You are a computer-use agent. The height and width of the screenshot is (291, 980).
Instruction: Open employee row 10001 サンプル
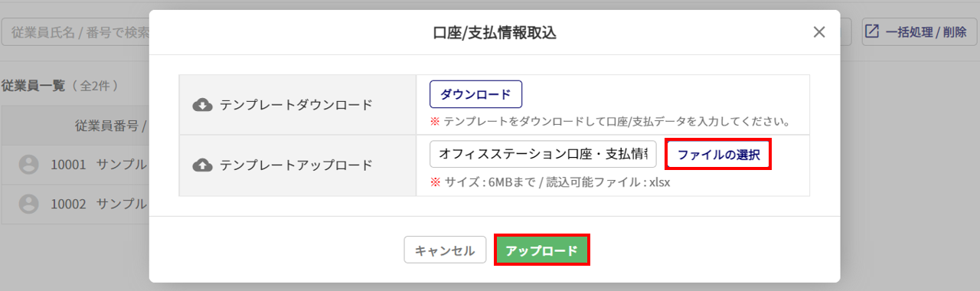pyautogui.click(x=75, y=165)
